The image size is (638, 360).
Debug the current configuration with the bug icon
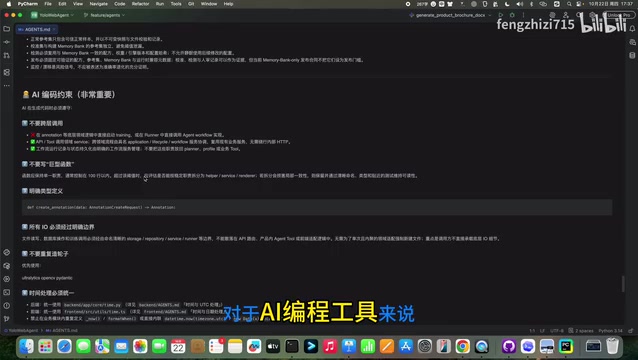point(512,15)
